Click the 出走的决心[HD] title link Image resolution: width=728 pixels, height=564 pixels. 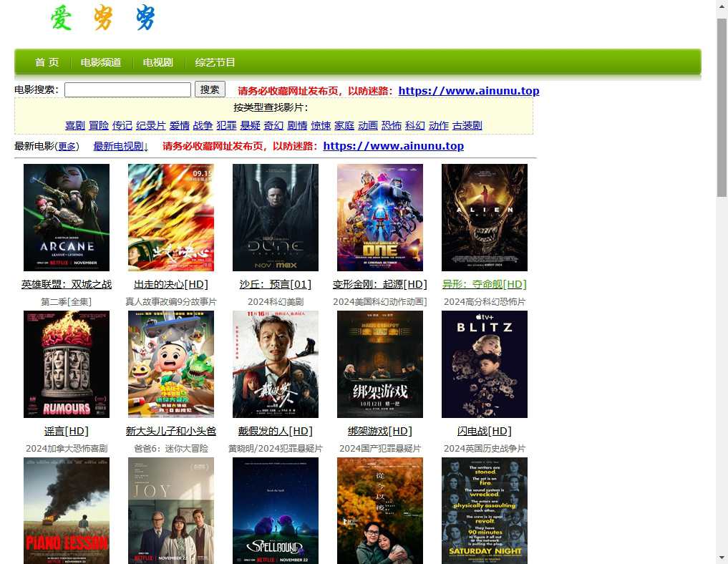click(171, 284)
